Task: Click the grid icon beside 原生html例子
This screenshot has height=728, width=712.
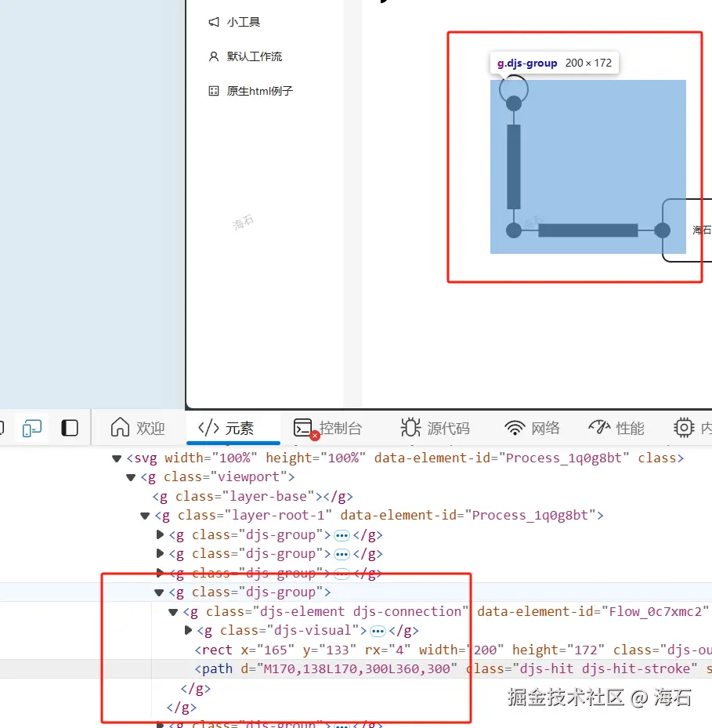Action: click(x=214, y=91)
